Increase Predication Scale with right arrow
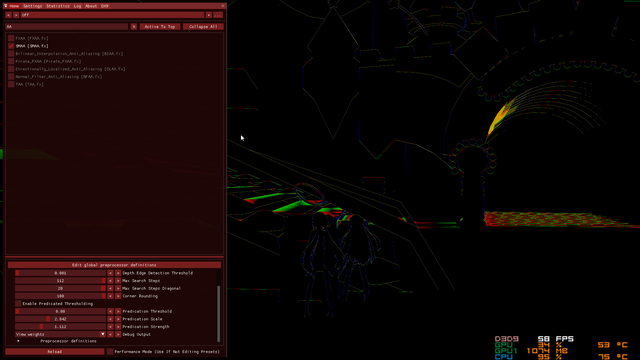 click(118, 319)
